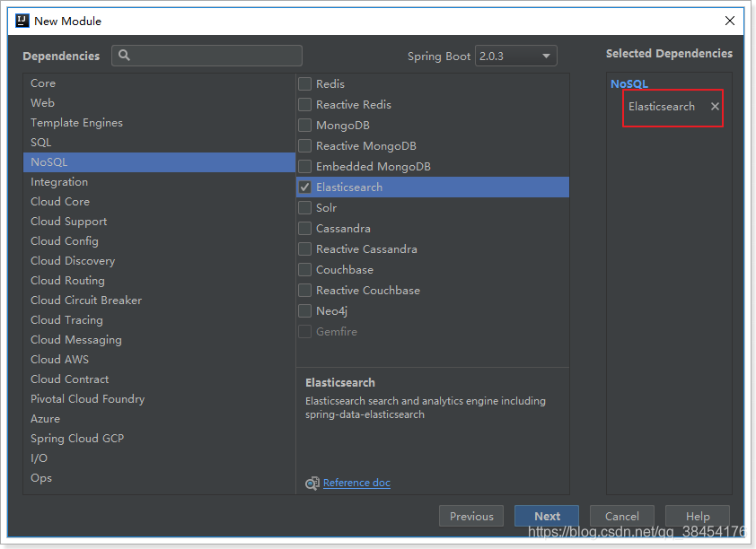
Task: Select Cloud Core category
Action: (x=159, y=202)
